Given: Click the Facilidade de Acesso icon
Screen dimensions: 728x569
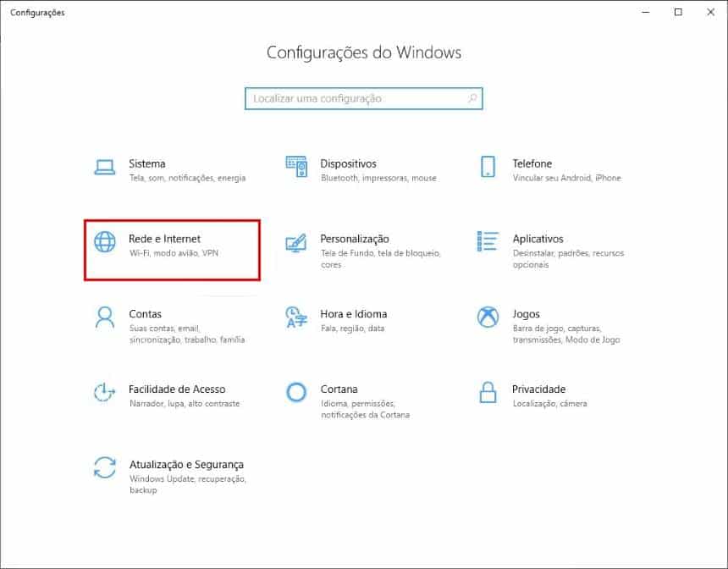Looking at the screenshot, I should [x=104, y=393].
